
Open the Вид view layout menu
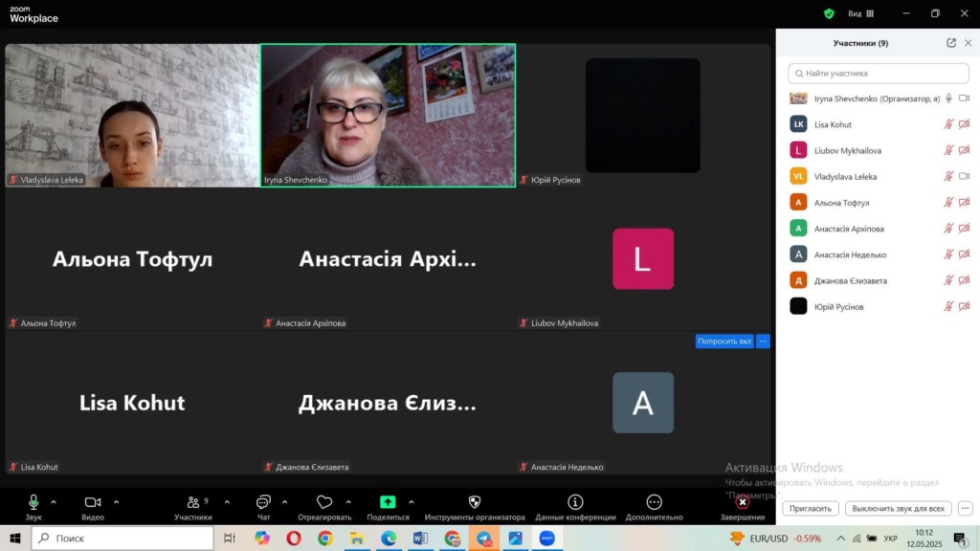pos(860,13)
